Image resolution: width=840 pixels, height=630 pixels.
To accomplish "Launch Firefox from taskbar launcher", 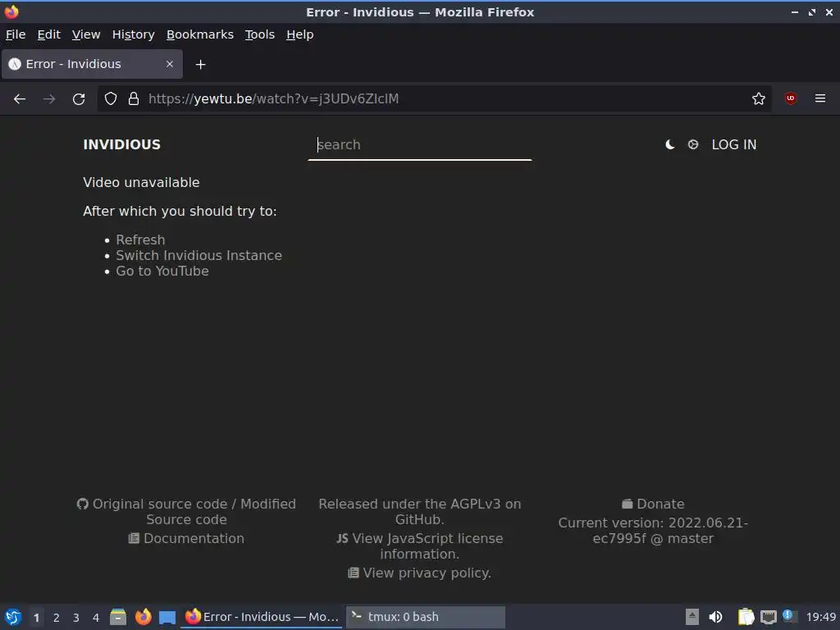I will [x=143, y=617].
